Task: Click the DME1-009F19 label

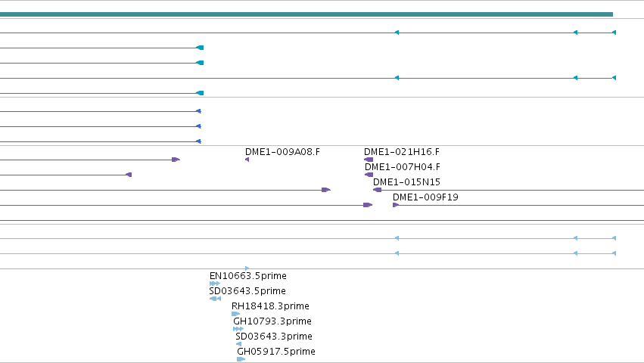Action: pyautogui.click(x=425, y=197)
